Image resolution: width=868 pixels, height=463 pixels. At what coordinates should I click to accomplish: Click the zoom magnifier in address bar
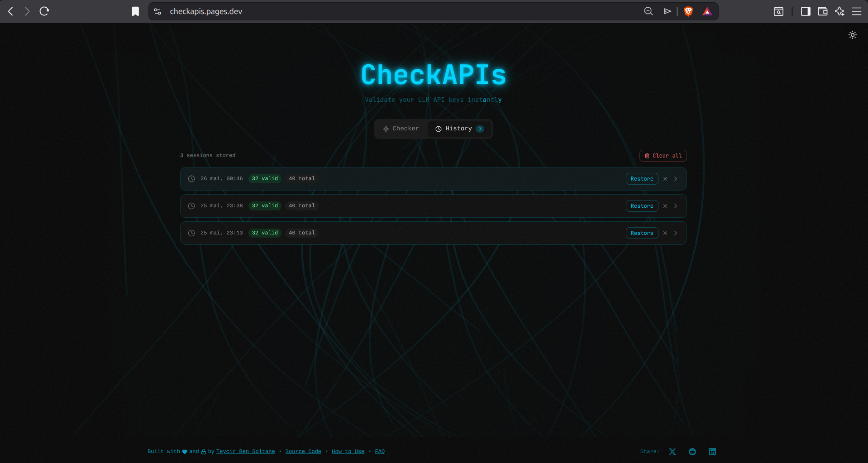click(x=649, y=11)
